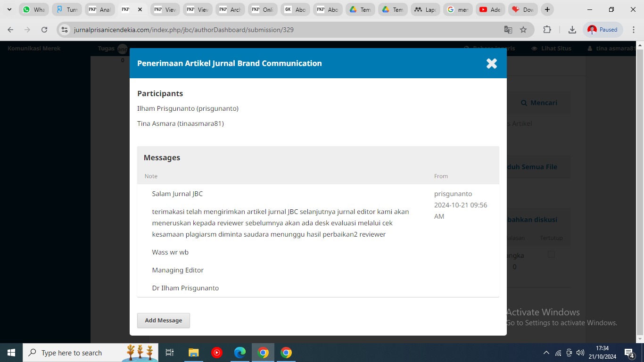Switch to the active Chrome taskbar icon
Image resolution: width=644 pixels, height=362 pixels.
click(x=263, y=353)
